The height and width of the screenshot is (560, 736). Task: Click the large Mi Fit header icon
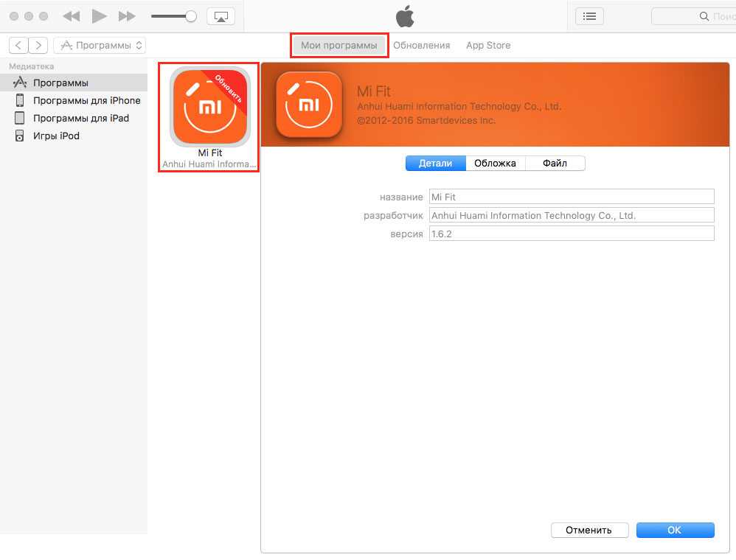309,105
